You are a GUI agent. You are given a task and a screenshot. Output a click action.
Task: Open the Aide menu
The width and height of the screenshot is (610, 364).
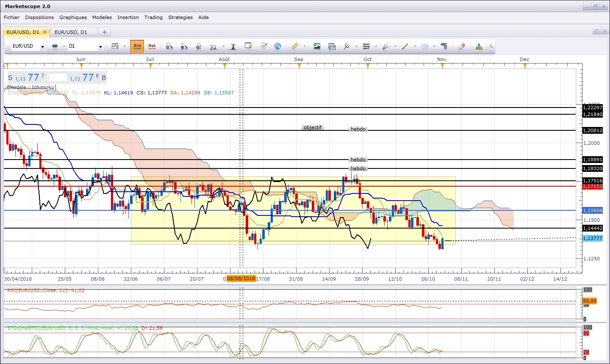204,17
